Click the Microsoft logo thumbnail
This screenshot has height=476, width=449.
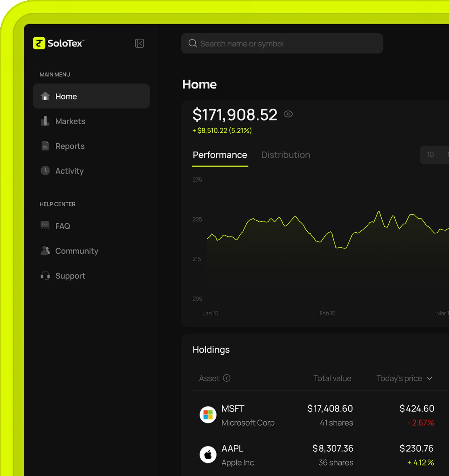(x=208, y=415)
